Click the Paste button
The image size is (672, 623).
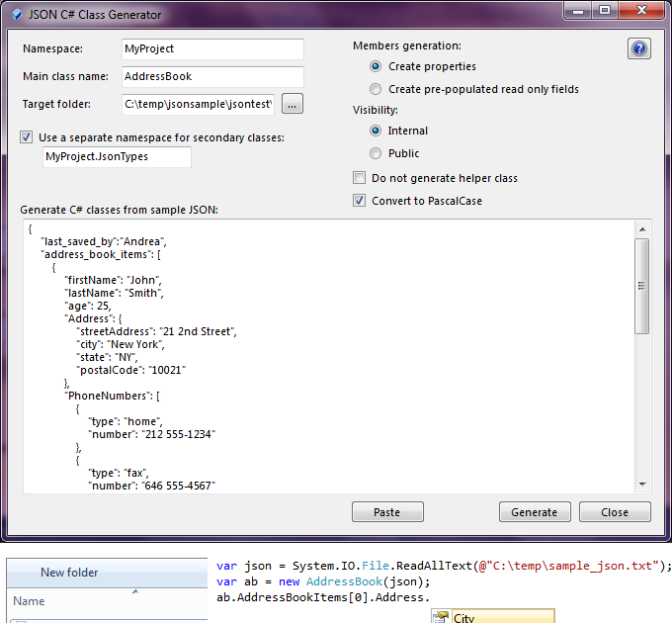pyautogui.click(x=387, y=512)
